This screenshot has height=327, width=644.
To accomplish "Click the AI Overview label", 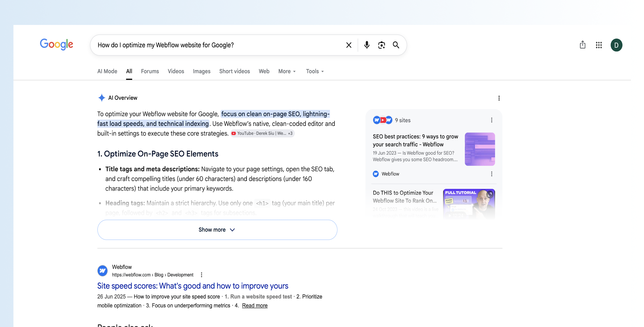I will point(123,98).
